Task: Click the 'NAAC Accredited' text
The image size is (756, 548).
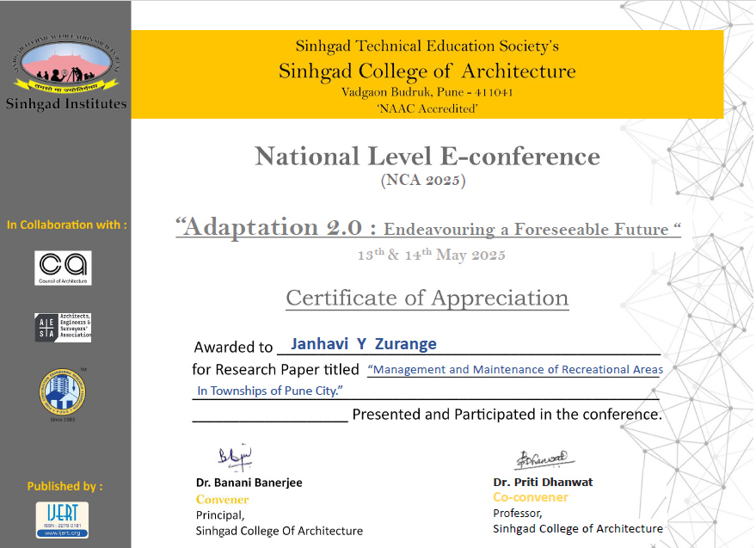Action: click(427, 108)
